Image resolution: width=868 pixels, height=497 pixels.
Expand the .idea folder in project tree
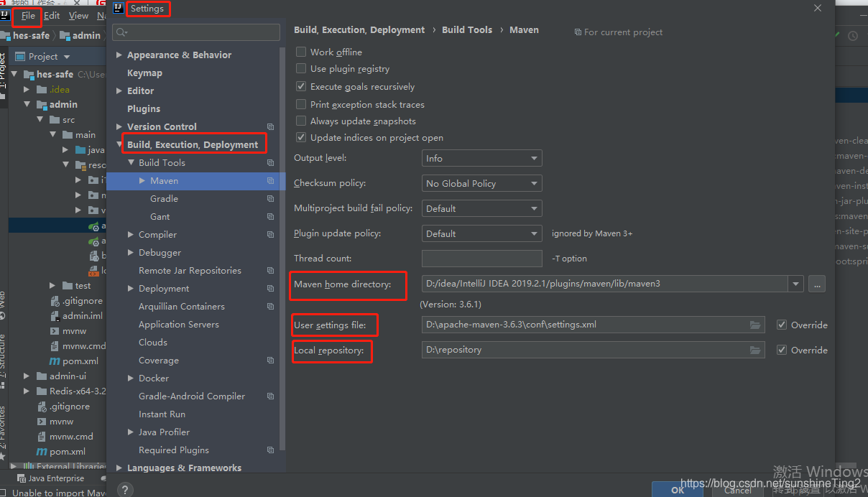pyautogui.click(x=27, y=89)
